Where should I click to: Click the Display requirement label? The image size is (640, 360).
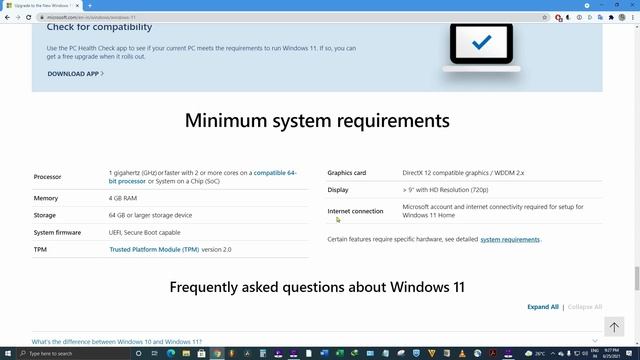(338, 190)
